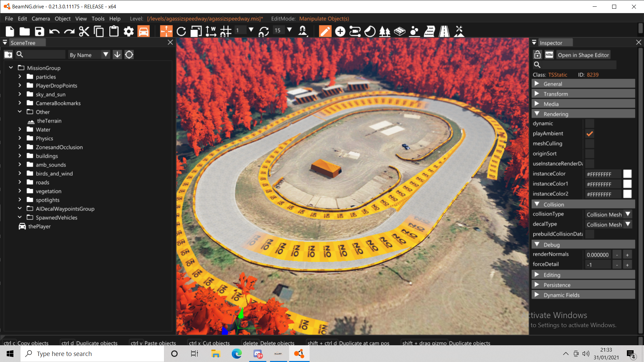Collapse the Other folder
Image resolution: width=644 pixels, height=362 pixels.
pos(20,112)
